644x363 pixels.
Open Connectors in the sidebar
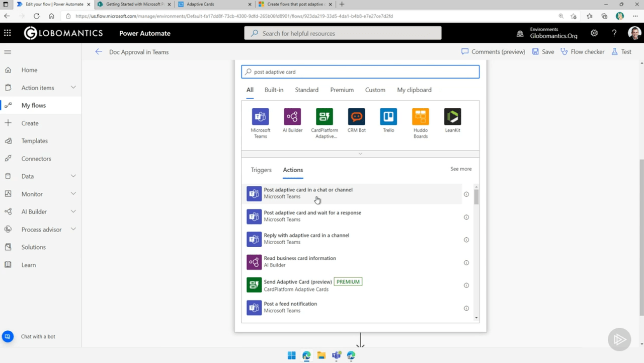click(41, 159)
